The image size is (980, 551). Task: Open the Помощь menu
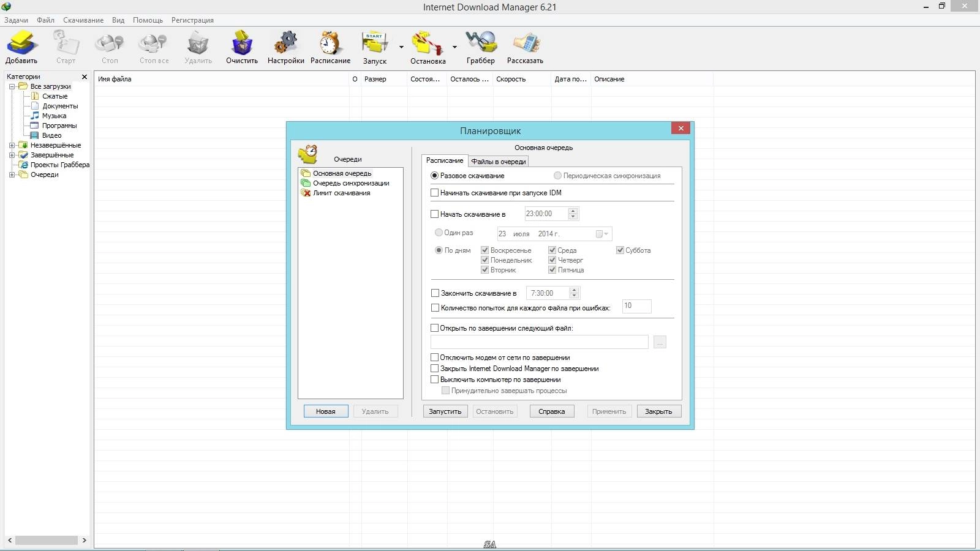coord(148,20)
